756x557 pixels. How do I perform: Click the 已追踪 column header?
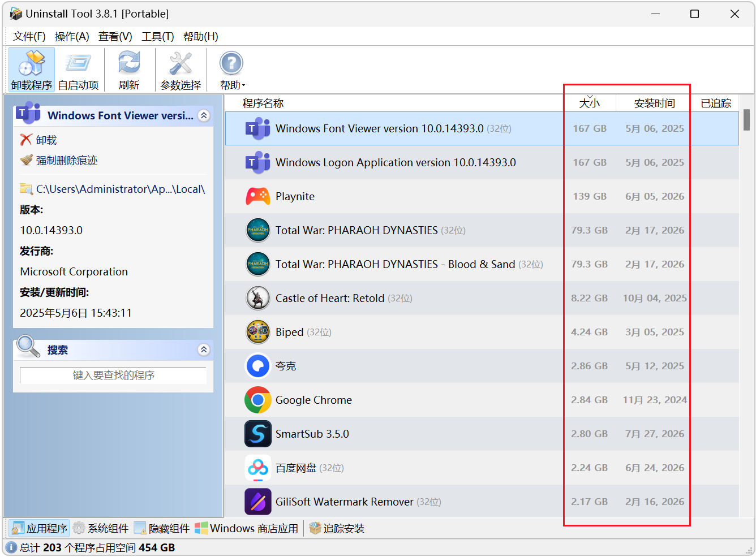coord(716,103)
